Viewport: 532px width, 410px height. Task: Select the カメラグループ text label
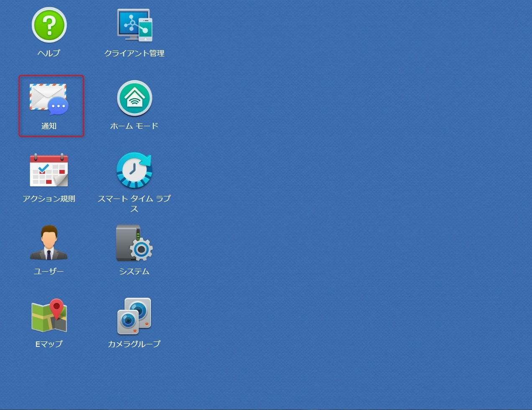134,344
